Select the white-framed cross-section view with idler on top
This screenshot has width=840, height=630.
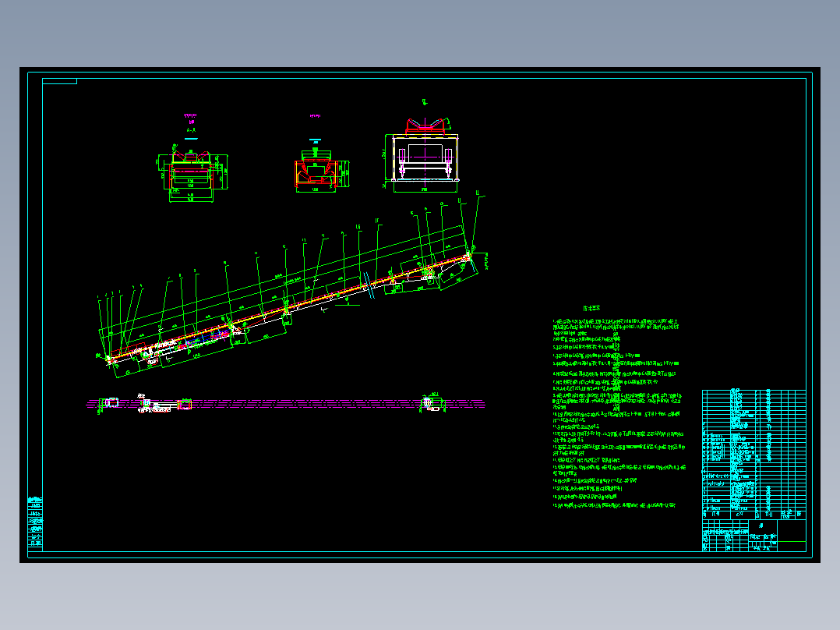tap(422, 155)
